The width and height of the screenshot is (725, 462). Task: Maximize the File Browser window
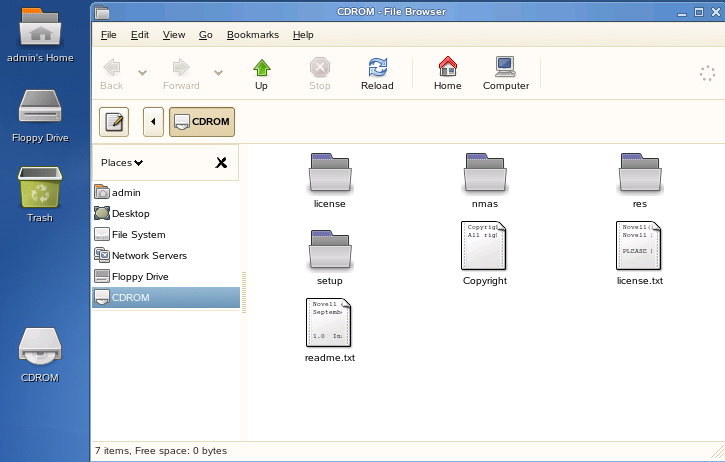[x=699, y=12]
